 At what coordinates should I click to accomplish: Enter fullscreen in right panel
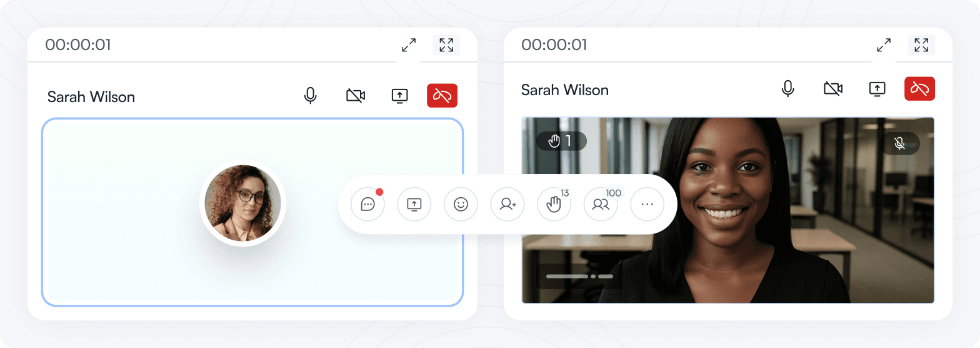click(921, 45)
